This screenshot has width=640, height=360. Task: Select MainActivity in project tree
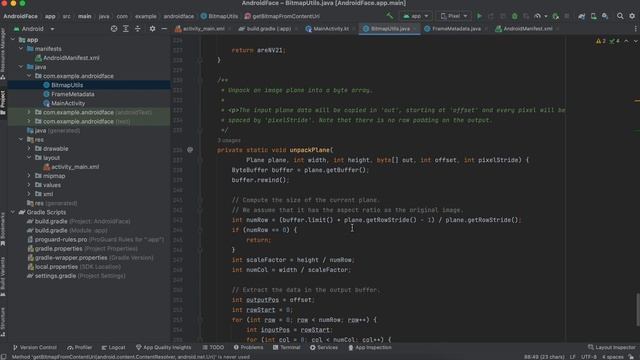(x=68, y=103)
